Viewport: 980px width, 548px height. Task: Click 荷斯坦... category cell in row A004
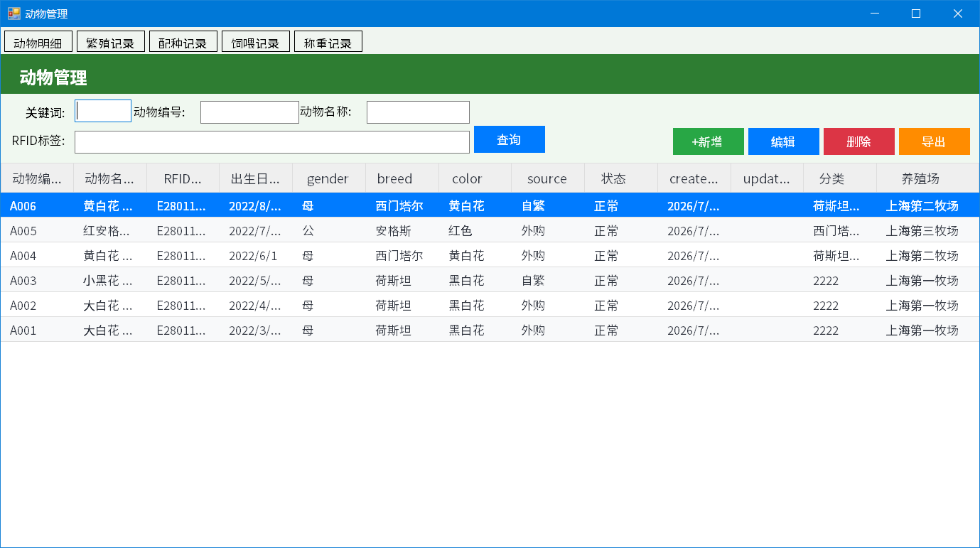(840, 255)
